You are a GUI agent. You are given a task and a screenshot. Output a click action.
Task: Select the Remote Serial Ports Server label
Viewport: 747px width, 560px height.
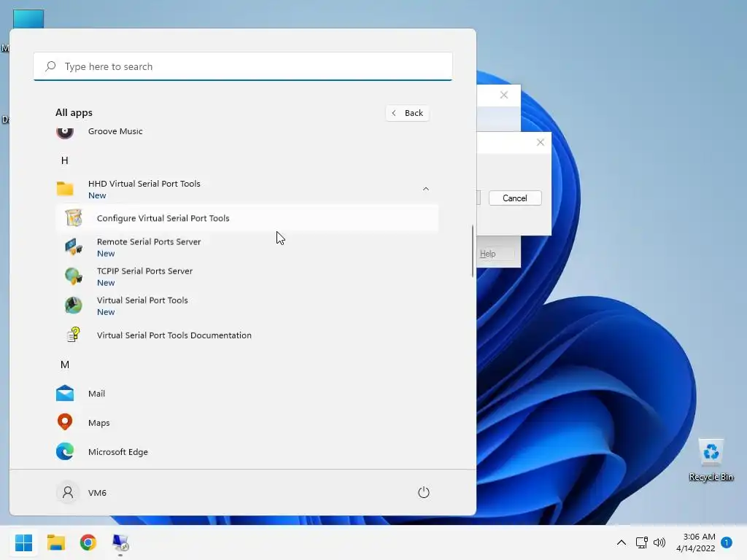coord(149,241)
